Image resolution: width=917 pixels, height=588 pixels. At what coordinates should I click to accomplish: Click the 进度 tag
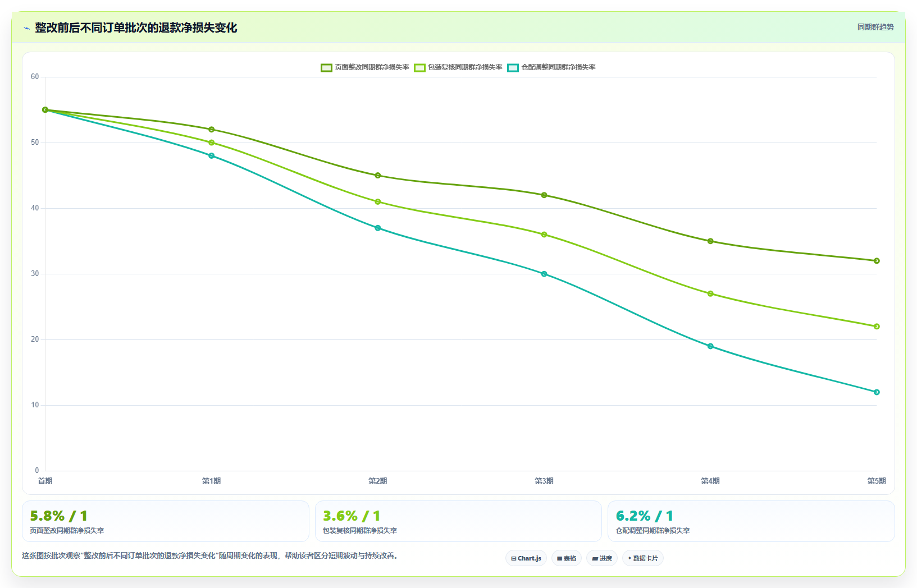pyautogui.click(x=602, y=558)
